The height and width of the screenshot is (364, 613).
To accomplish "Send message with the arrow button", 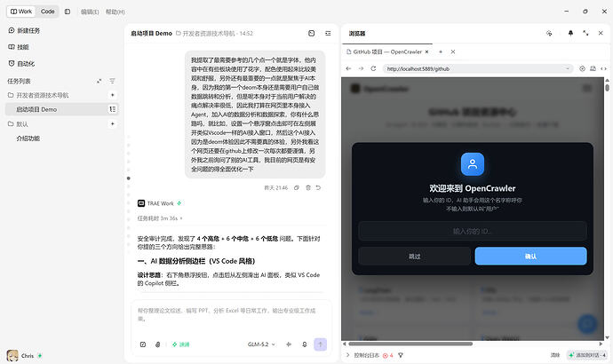I will pos(320,344).
